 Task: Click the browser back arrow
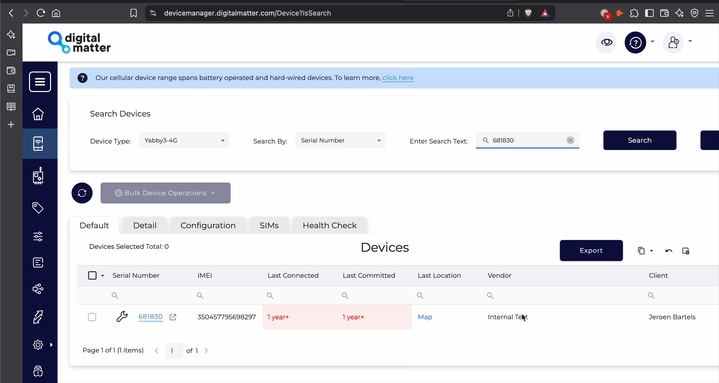tap(11, 13)
